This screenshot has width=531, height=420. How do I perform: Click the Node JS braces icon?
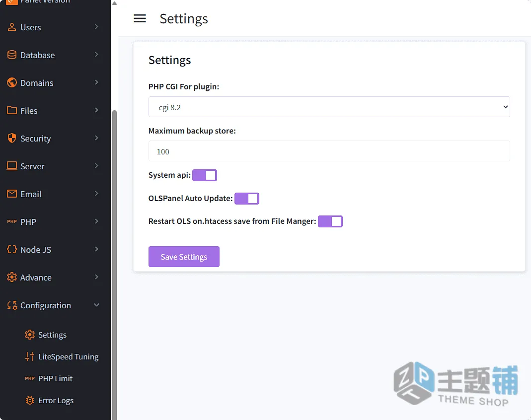(12, 249)
